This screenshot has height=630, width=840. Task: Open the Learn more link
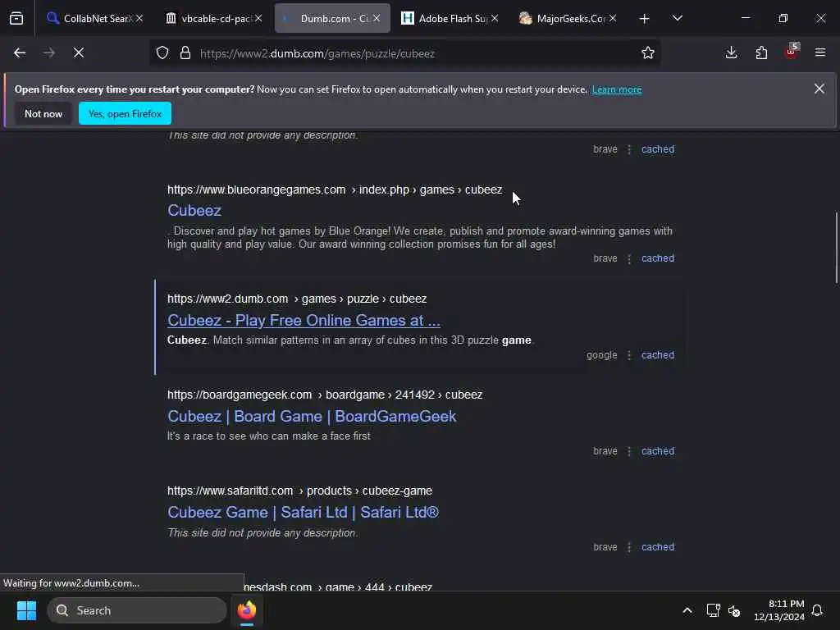click(x=617, y=89)
